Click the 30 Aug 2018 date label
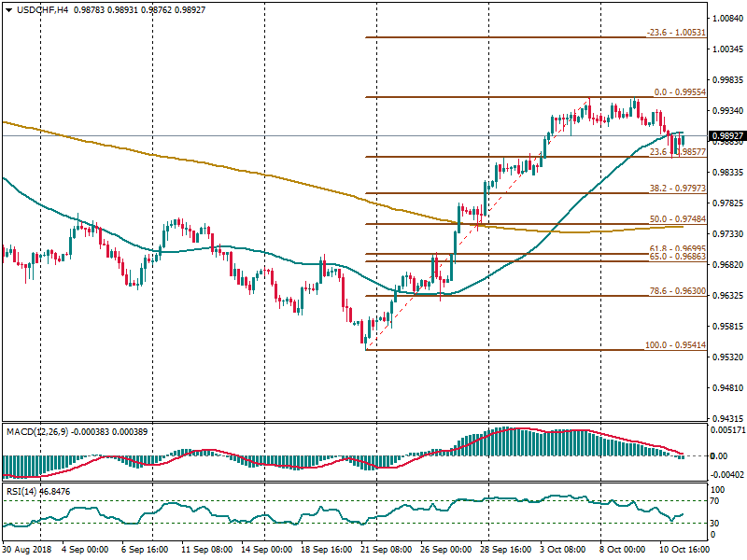This screenshot has width=747, height=560. [x=27, y=550]
